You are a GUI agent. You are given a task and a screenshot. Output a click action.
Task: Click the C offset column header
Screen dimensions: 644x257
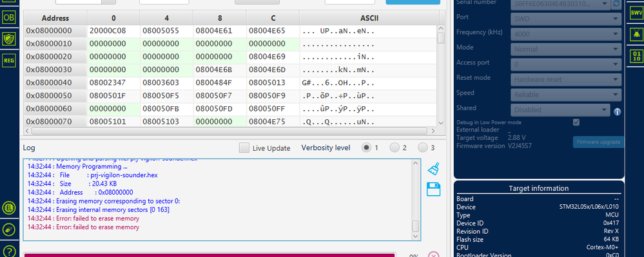[x=273, y=18]
